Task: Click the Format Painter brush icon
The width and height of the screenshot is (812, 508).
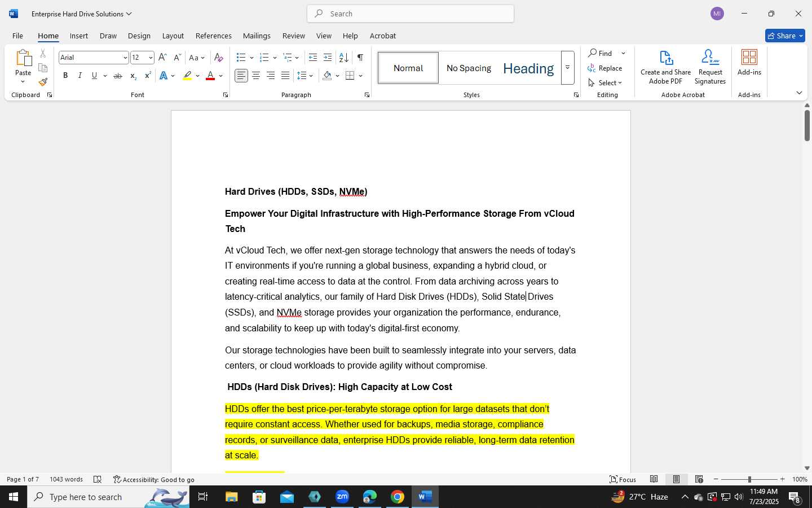Action: (x=43, y=82)
